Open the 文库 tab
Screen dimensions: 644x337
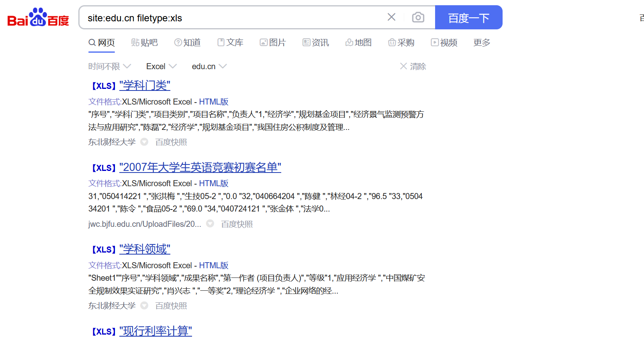[x=230, y=43]
